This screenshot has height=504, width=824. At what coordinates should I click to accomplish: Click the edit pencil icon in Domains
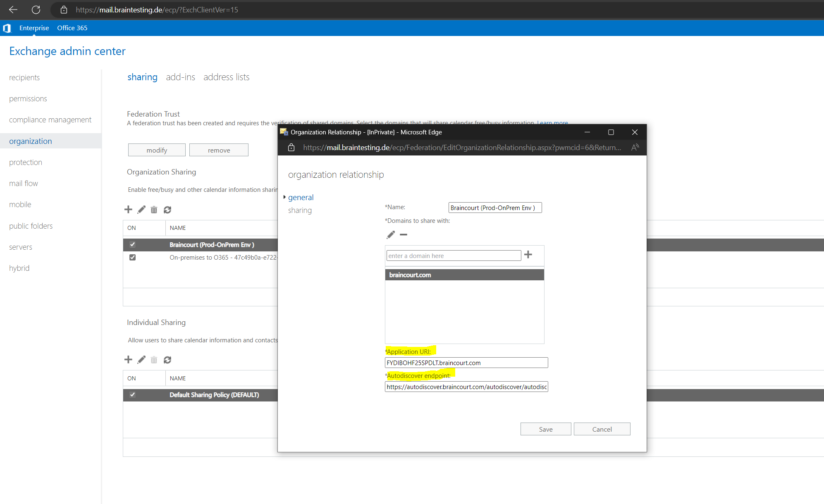(x=390, y=234)
